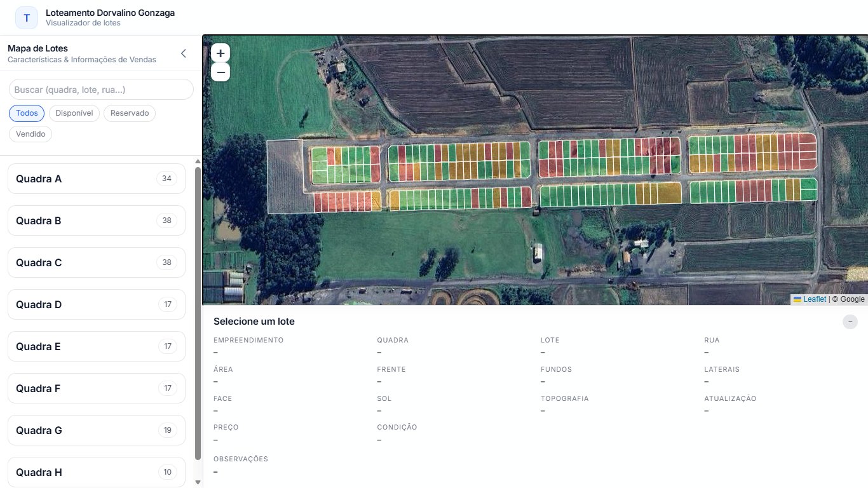
Task: Click the Quadra G count badge 19
Action: [168, 430]
